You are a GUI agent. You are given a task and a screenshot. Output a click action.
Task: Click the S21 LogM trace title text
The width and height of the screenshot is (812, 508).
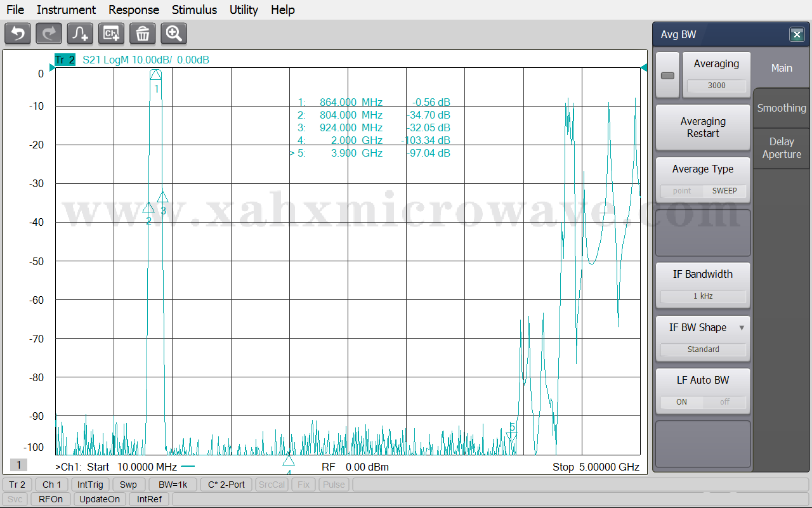[x=146, y=60]
